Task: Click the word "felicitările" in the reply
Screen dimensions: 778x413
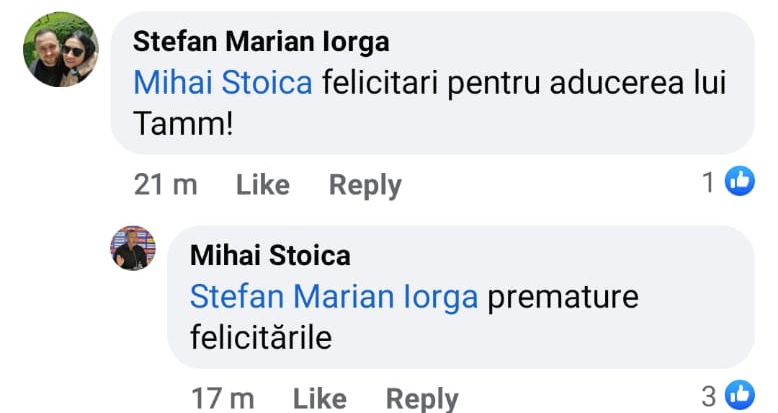Action: point(260,337)
